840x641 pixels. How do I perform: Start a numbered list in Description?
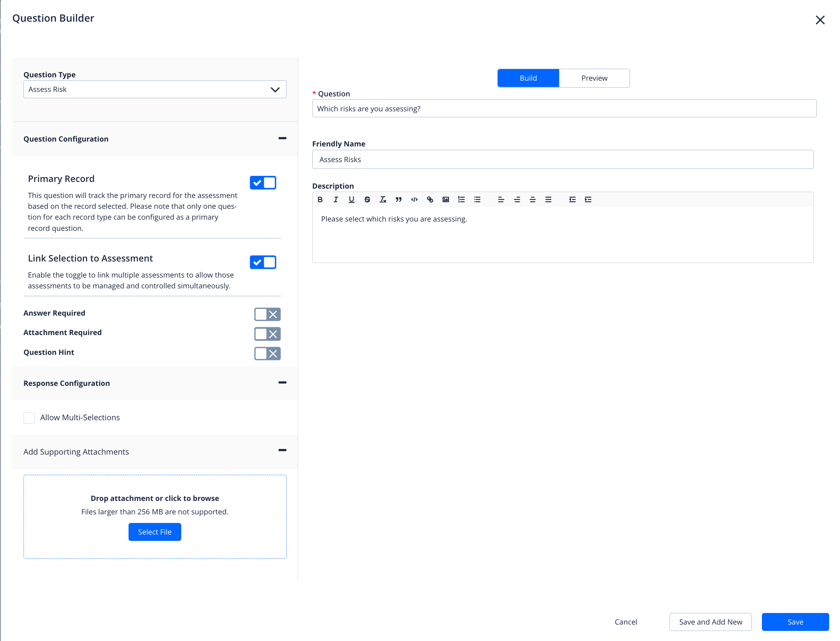(x=461, y=199)
